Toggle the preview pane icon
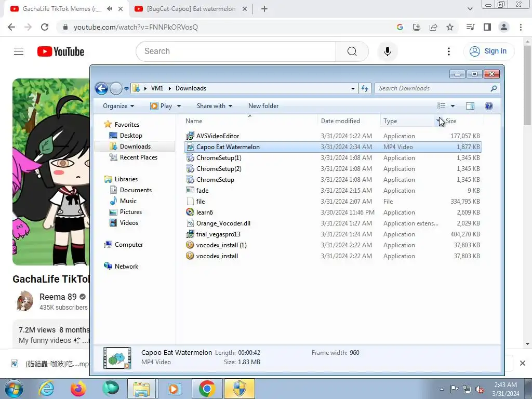Screen dimensions: 532x399 click(470, 106)
